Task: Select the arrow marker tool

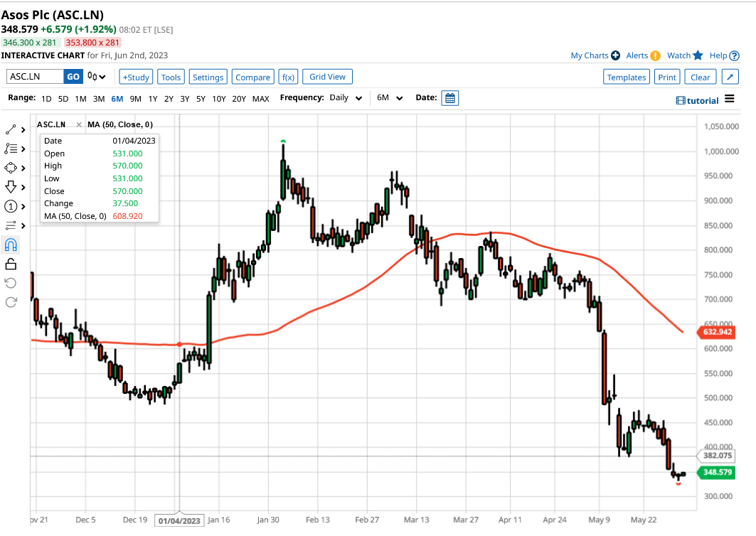Action: click(10, 187)
